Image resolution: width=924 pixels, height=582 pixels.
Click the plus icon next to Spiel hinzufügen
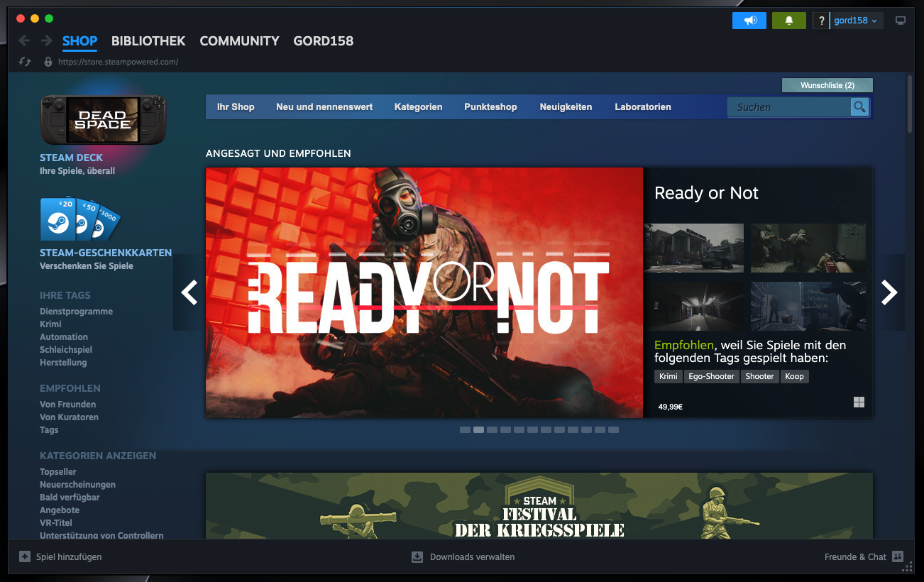pyautogui.click(x=24, y=556)
